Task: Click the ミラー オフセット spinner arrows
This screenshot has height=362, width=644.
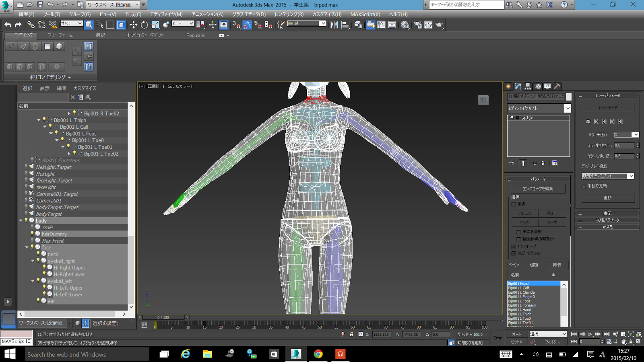Action: [637, 145]
